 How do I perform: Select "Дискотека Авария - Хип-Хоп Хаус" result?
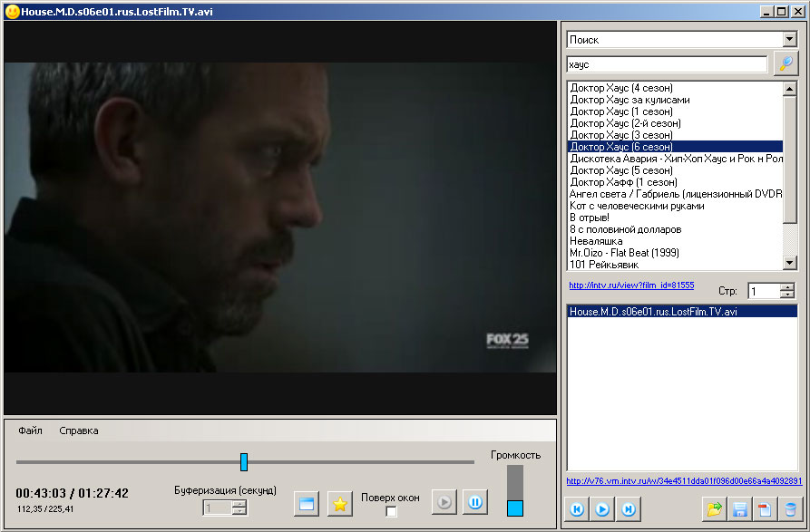(675, 159)
